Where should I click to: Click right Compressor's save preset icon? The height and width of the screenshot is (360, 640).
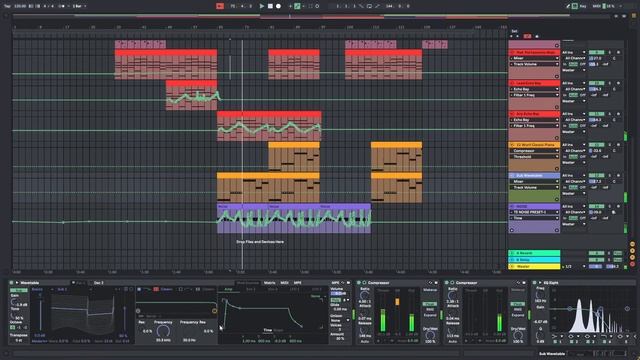(x=524, y=282)
